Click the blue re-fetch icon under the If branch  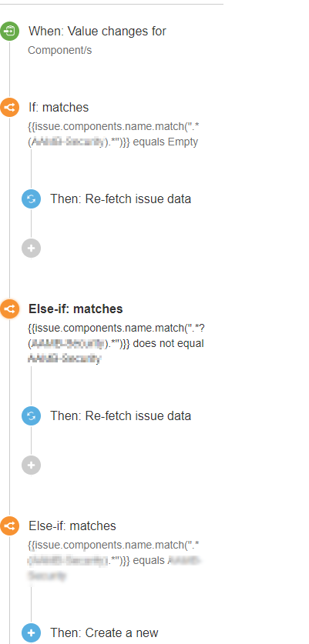click(x=32, y=199)
